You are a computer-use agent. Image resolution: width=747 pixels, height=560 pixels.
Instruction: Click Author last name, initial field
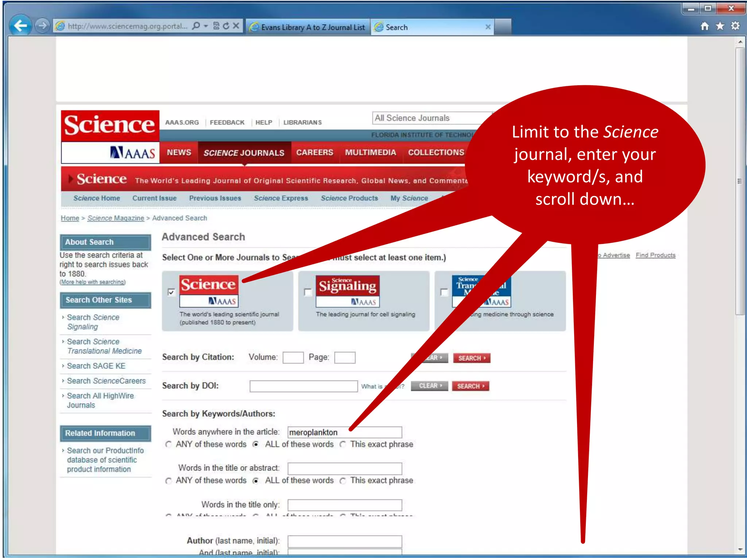345,541
